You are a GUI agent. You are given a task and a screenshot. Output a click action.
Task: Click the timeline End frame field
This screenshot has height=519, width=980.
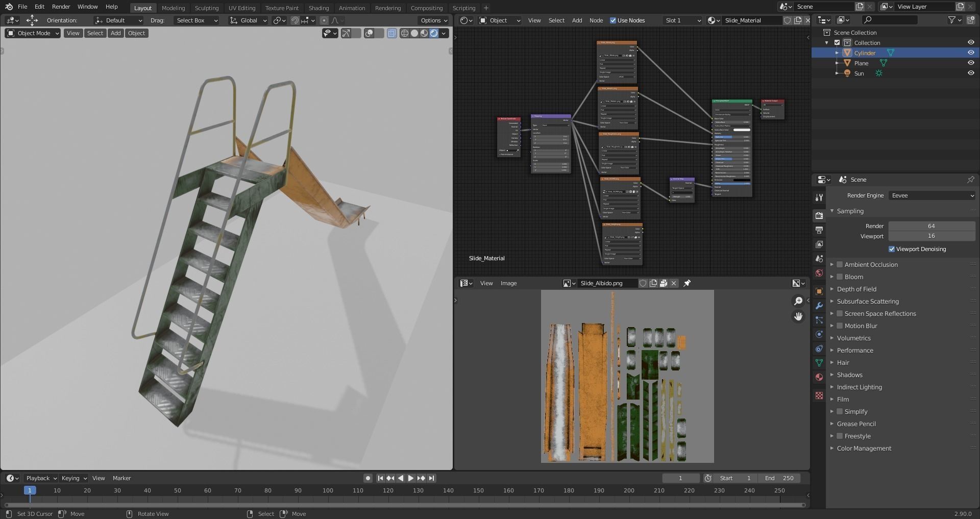(x=779, y=478)
